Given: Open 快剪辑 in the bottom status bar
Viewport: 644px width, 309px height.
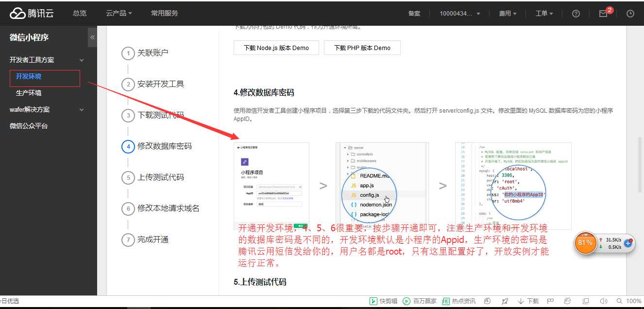Looking at the screenshot, I should click(x=383, y=301).
